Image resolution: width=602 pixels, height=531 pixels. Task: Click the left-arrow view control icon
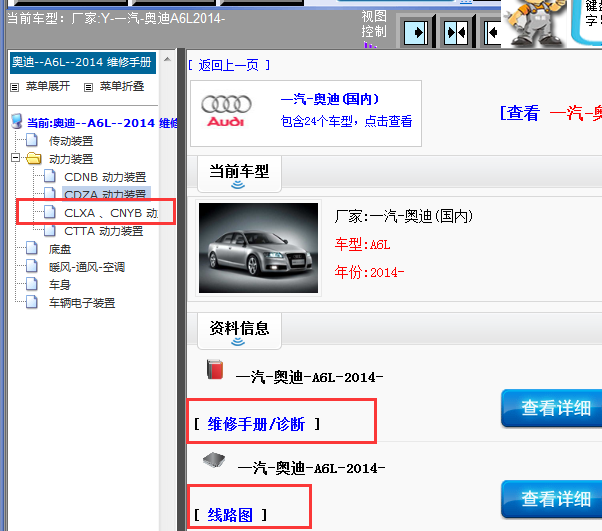492,32
